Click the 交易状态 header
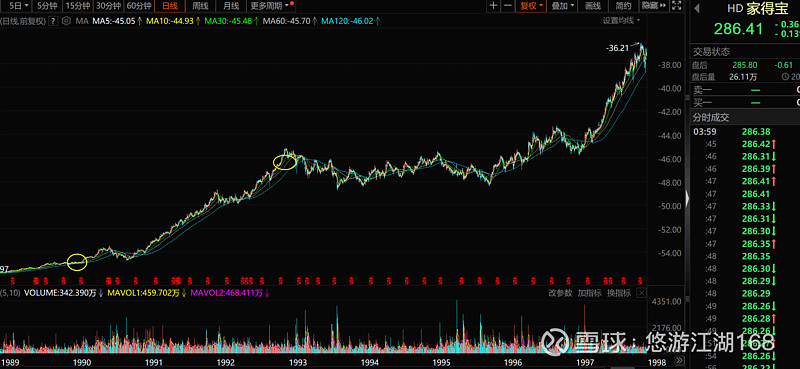Viewport: 800px width, 369px height. pyautogui.click(x=711, y=52)
